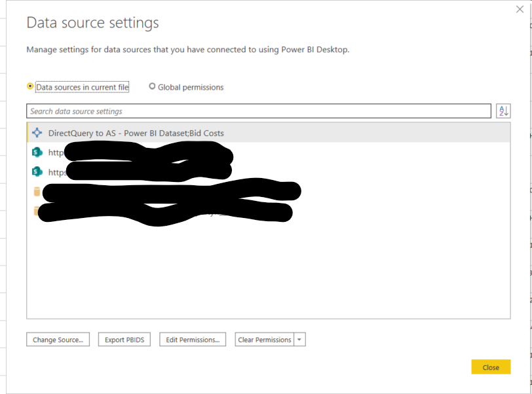
Task: Click the Export PBIDS button
Action: tap(124, 340)
